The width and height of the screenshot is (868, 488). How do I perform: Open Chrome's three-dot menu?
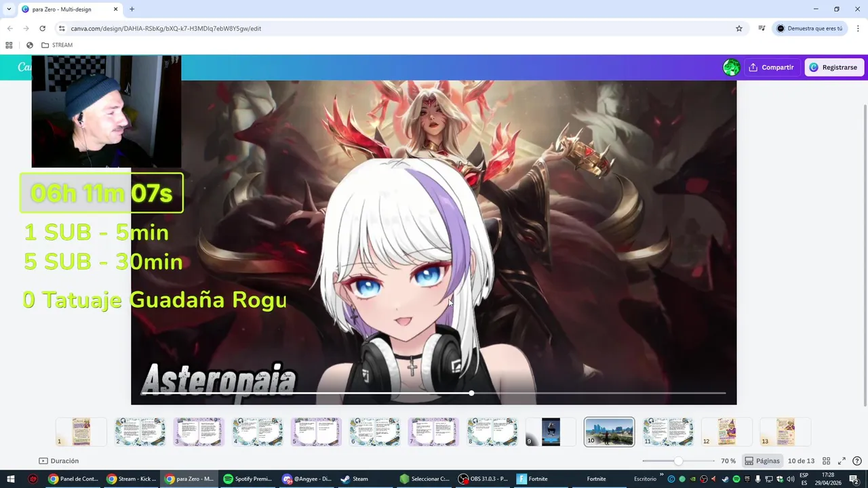click(858, 28)
